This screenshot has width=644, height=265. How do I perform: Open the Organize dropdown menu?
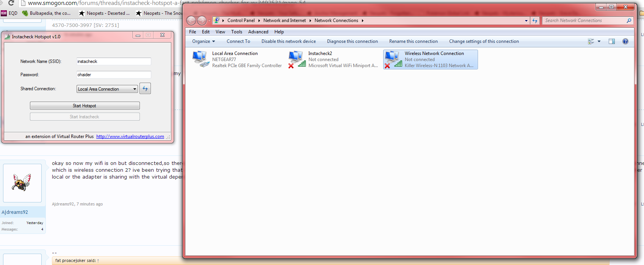coord(204,41)
